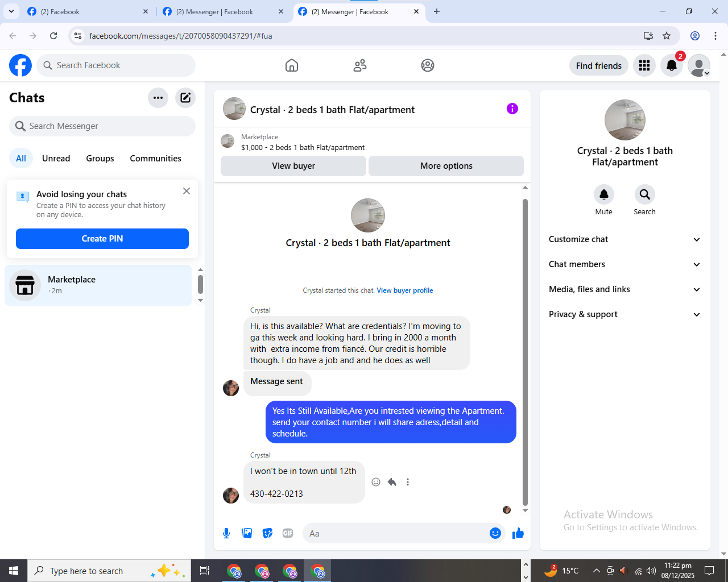Viewport: 728px width, 582px height.
Task: Select the All chats filter
Action: click(x=21, y=159)
